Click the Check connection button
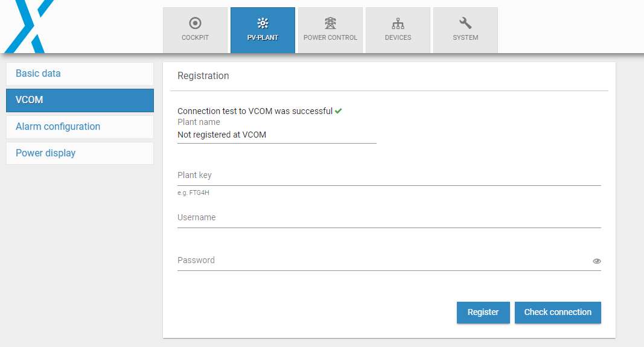This screenshot has width=644, height=347. pyautogui.click(x=558, y=313)
